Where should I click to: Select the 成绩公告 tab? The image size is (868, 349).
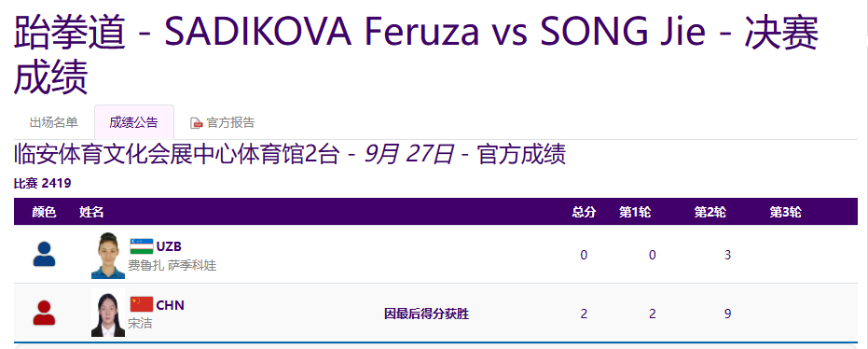(134, 122)
